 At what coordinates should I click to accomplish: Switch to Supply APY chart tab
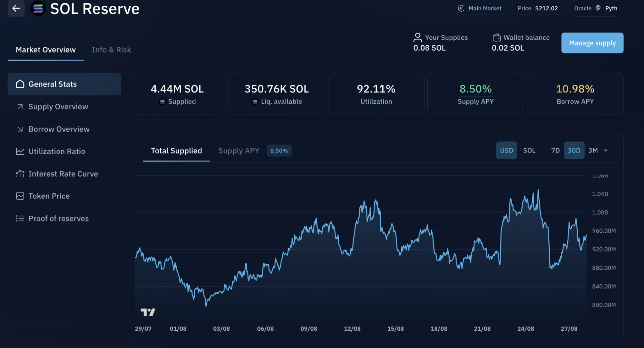pos(239,151)
